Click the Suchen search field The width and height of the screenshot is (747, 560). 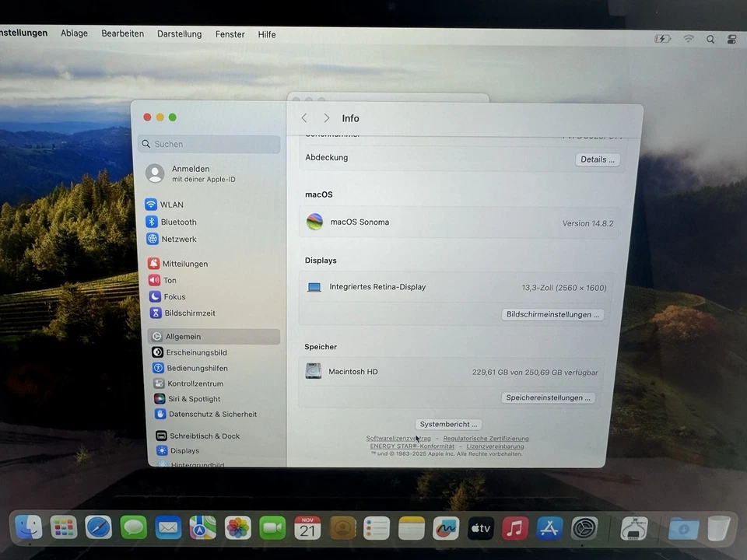click(x=209, y=144)
